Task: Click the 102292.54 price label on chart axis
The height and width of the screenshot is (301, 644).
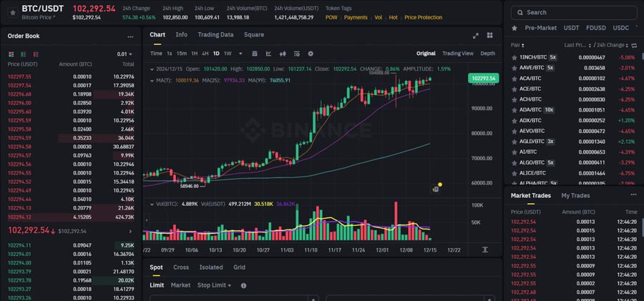Action: 484,79
